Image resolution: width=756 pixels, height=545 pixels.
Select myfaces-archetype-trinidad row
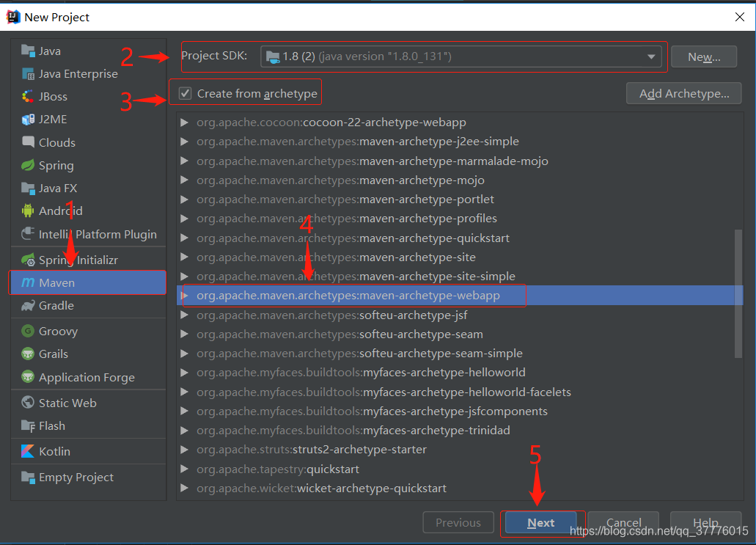click(460, 431)
